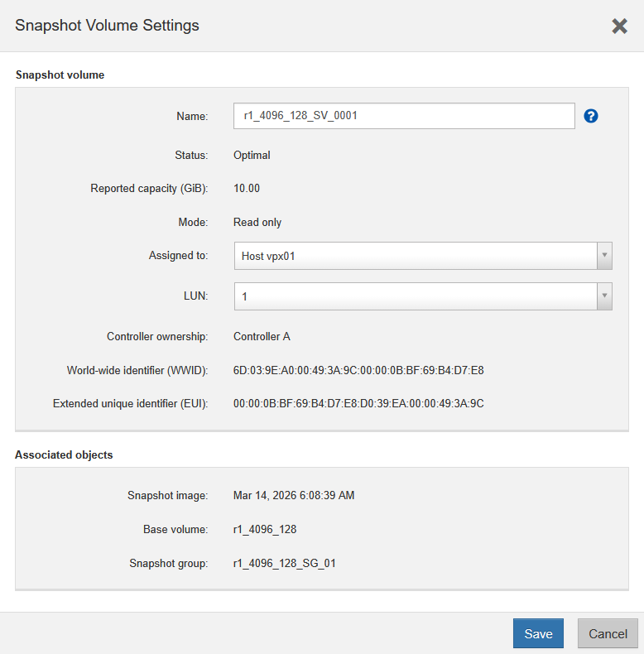Select the EUI value 00:00:0B:BF...
This screenshot has width=644, height=654.
pyautogui.click(x=358, y=404)
